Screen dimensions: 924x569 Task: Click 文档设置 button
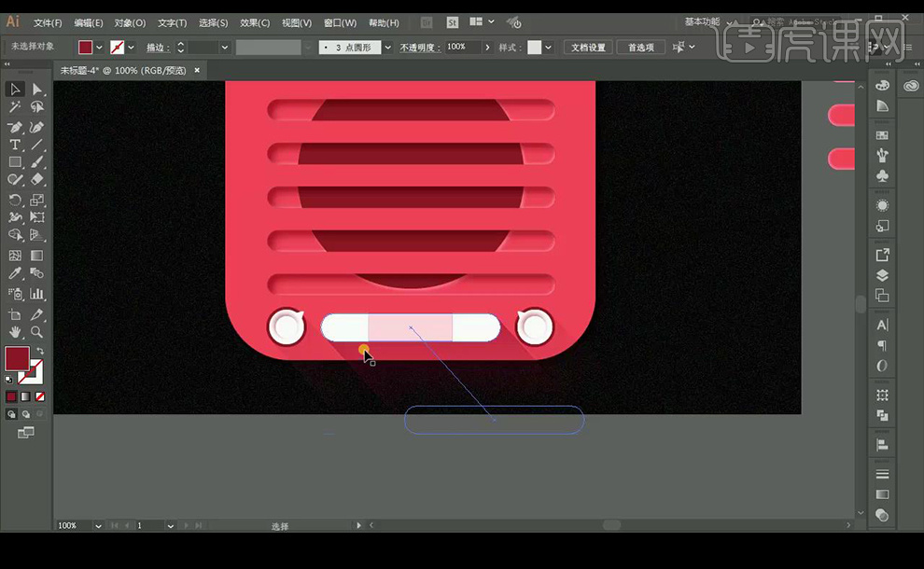pyautogui.click(x=588, y=48)
